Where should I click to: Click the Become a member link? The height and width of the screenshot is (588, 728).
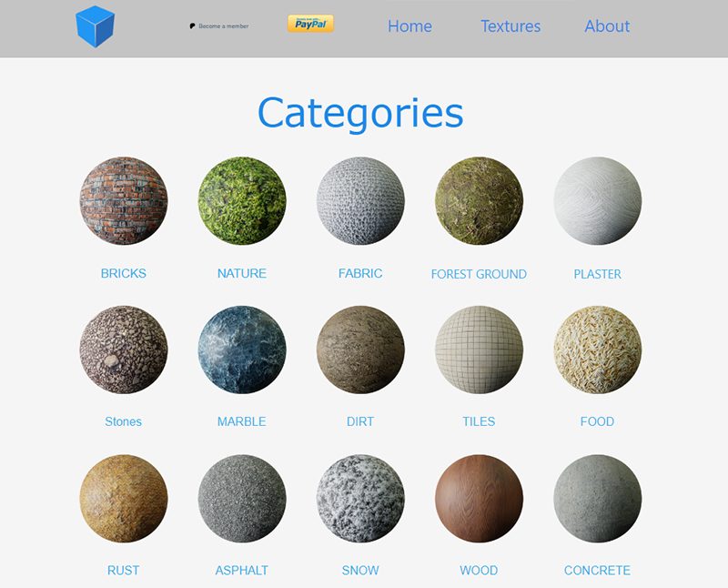click(x=219, y=26)
